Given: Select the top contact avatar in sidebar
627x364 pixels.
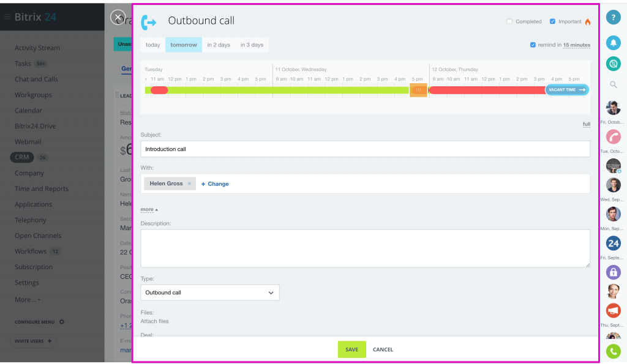Looking at the screenshot, I should click(x=613, y=108).
